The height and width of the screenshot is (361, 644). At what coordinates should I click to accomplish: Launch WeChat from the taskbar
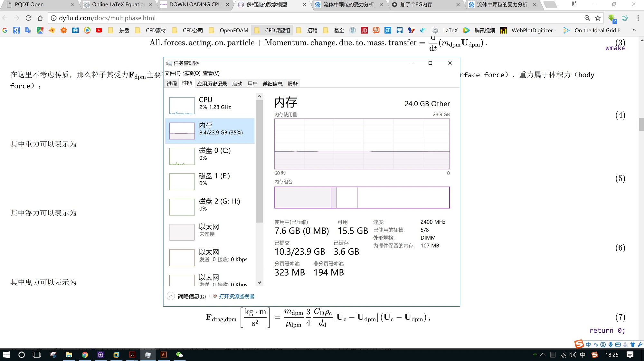coord(179,355)
